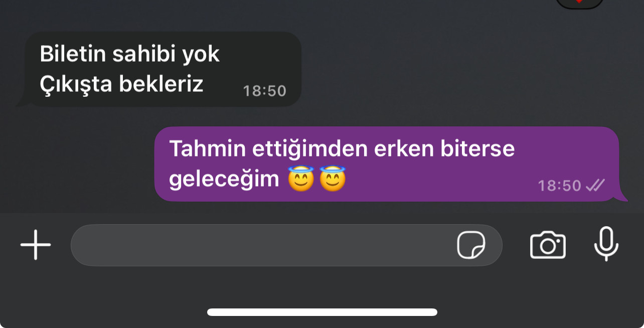
Task: Open the sticker picker in message field
Action: (x=471, y=245)
